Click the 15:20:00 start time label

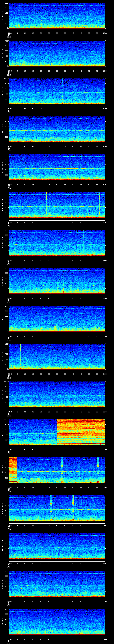coord(9,260)
